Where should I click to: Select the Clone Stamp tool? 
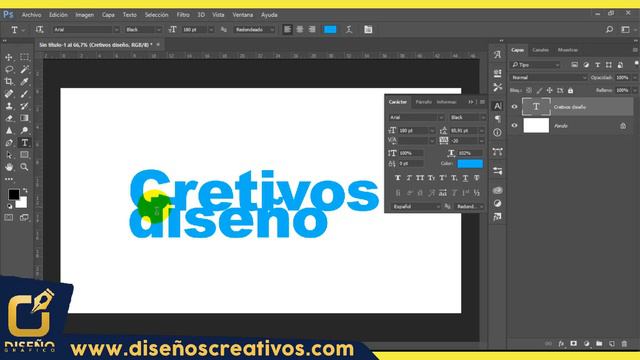[9, 106]
